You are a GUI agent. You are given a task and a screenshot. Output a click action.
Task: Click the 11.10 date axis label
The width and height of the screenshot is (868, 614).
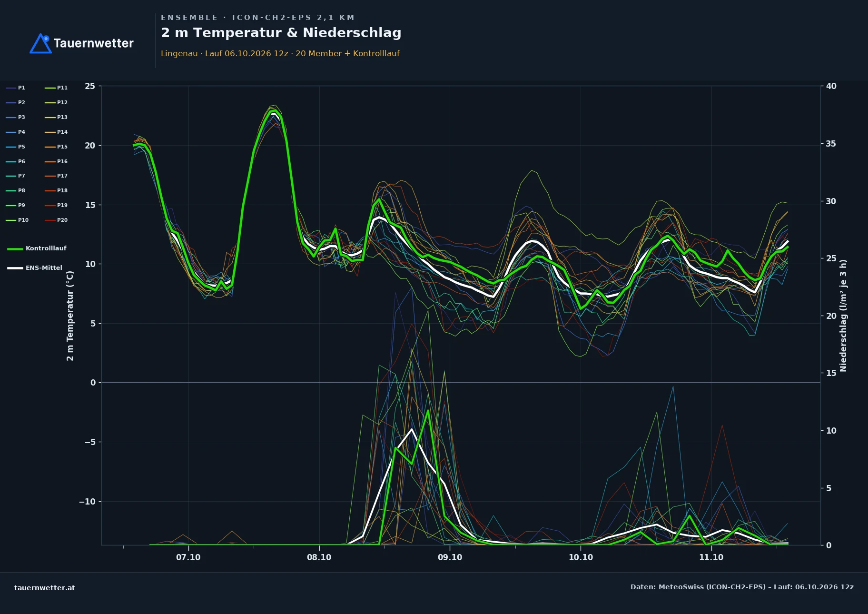pyautogui.click(x=711, y=557)
